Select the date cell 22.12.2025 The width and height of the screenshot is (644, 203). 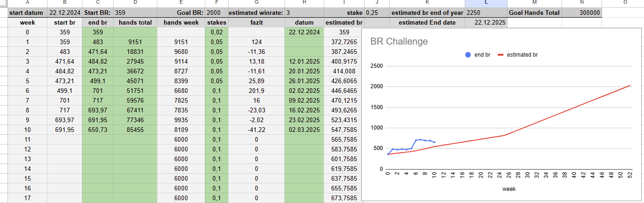(486, 22)
